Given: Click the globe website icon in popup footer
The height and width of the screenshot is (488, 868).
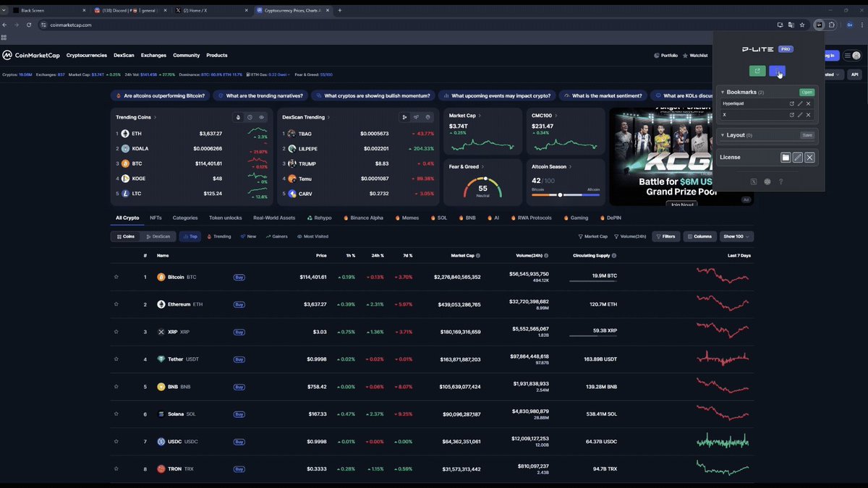Looking at the screenshot, I should pyautogui.click(x=767, y=181).
